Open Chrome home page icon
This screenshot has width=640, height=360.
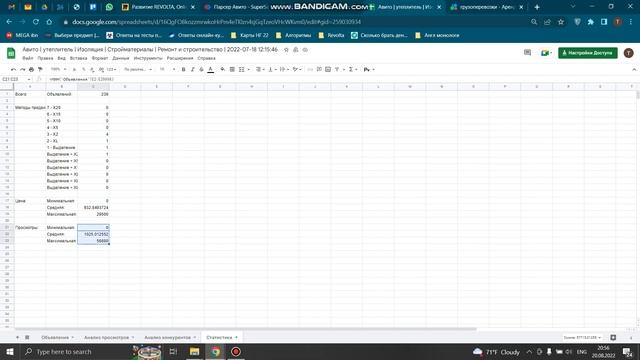point(49,22)
